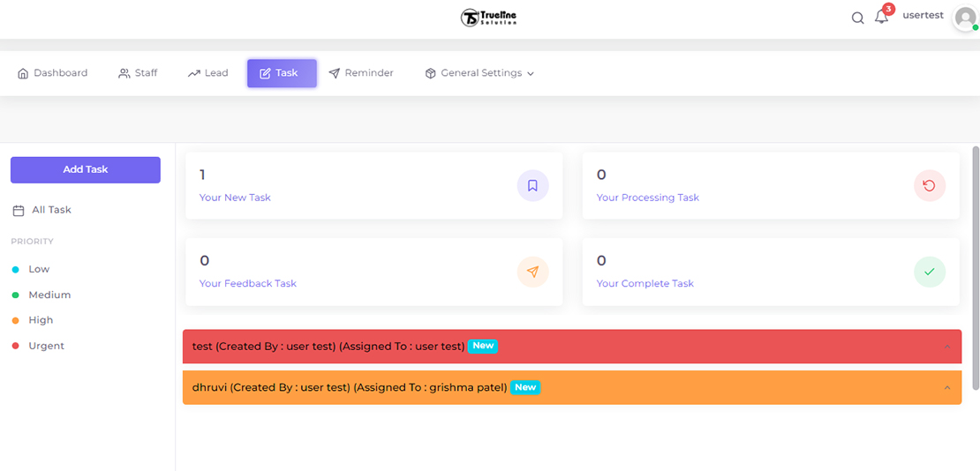Viewport: 980px width, 471px height.
Task: Show All Task list
Action: click(x=51, y=210)
